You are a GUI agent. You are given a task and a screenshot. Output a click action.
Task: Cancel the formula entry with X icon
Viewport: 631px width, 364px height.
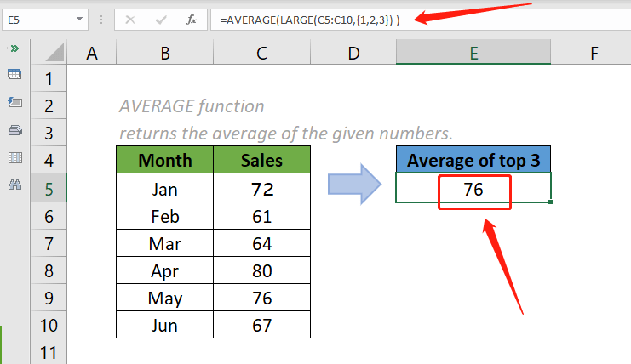click(x=132, y=18)
